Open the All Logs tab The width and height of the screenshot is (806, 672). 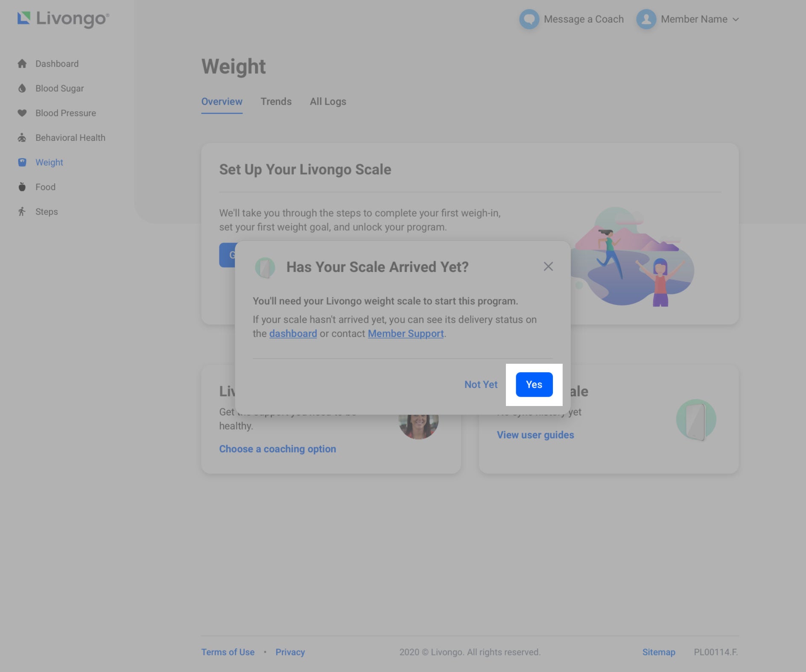(x=328, y=102)
